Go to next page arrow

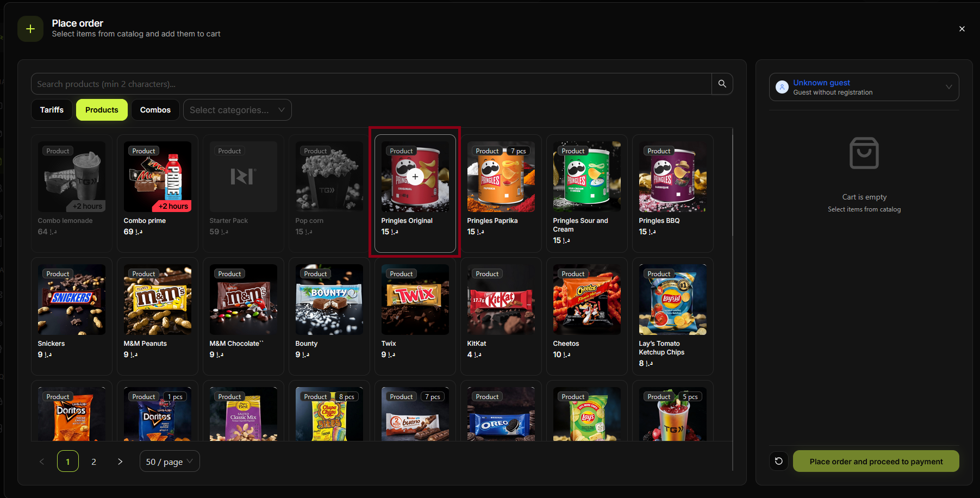click(120, 462)
